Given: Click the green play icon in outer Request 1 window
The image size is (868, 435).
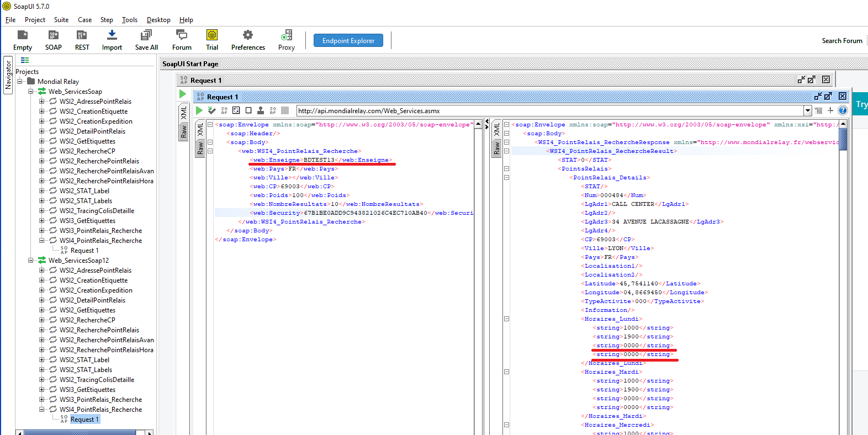Looking at the screenshot, I should point(183,94).
